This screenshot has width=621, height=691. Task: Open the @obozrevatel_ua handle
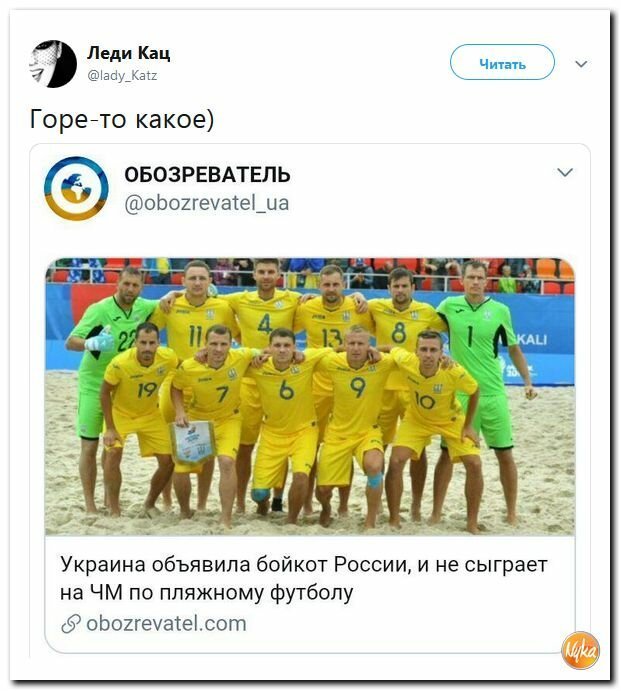click(x=207, y=203)
